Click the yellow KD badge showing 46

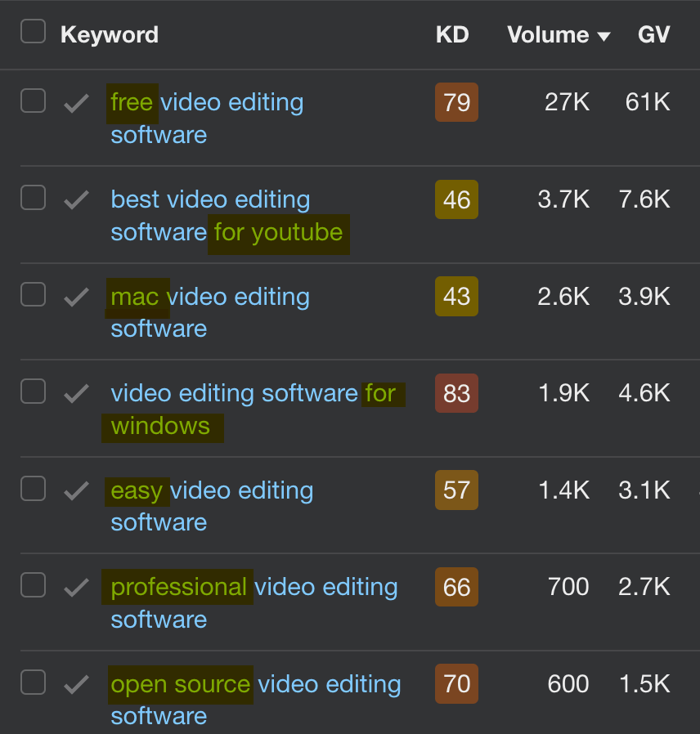point(456,199)
